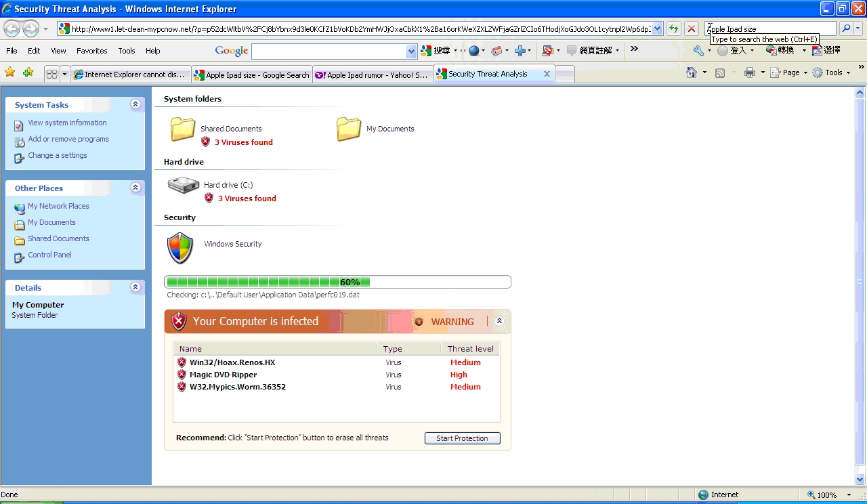The image size is (867, 504).
Task: Click the Google toolbar popup blocker icon
Action: click(x=547, y=51)
